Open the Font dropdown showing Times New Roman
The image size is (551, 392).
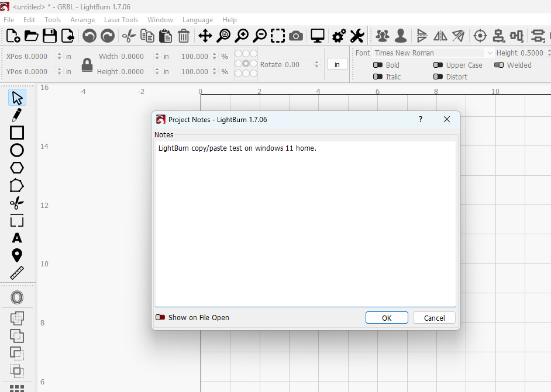coord(433,53)
